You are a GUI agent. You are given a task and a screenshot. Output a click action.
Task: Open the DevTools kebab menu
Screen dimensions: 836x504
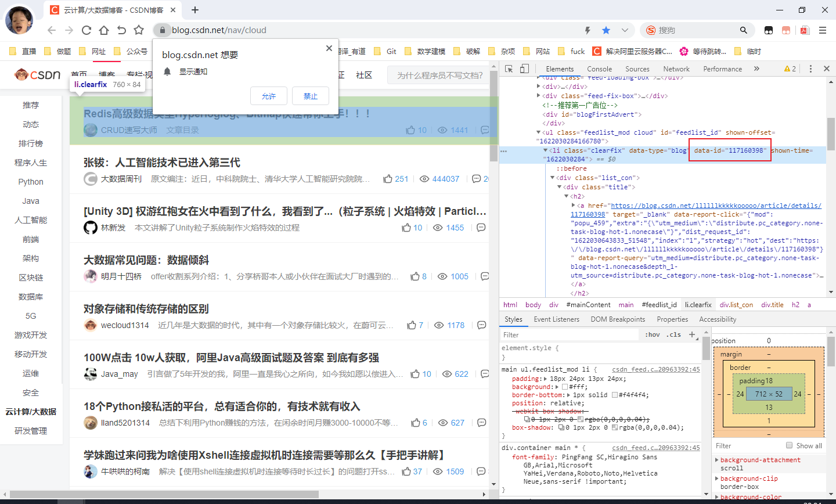[810, 69]
